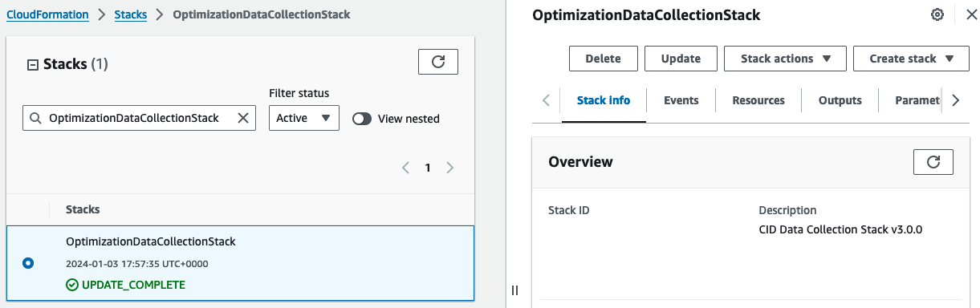Click the 2024-01-03 17:57:35 timestamp
Viewport: 980px width, 308px height.
[x=137, y=263]
